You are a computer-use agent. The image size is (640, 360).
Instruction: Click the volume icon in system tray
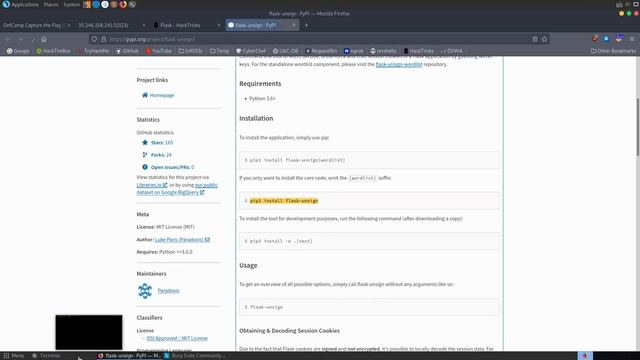click(628, 4)
